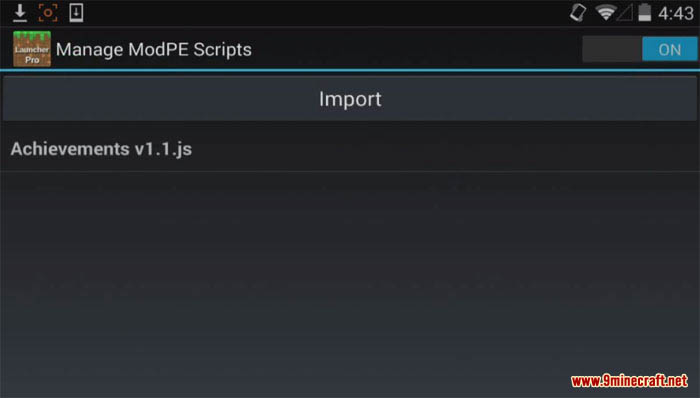The height and width of the screenshot is (398, 700).
Task: Open the www.9minecraft.net watermark link
Action: point(629,381)
